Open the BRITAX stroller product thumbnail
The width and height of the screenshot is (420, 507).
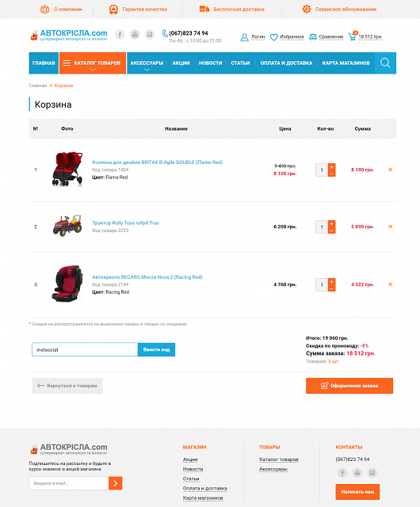click(x=67, y=169)
